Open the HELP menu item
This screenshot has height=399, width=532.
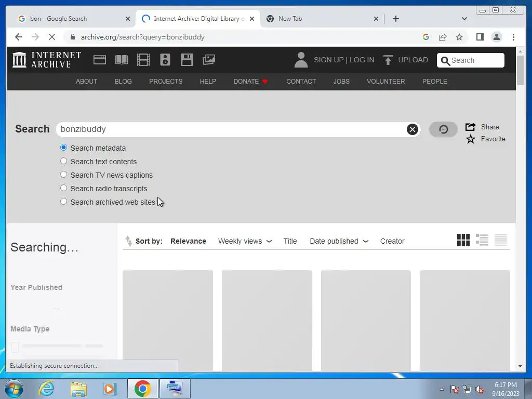[x=208, y=82]
